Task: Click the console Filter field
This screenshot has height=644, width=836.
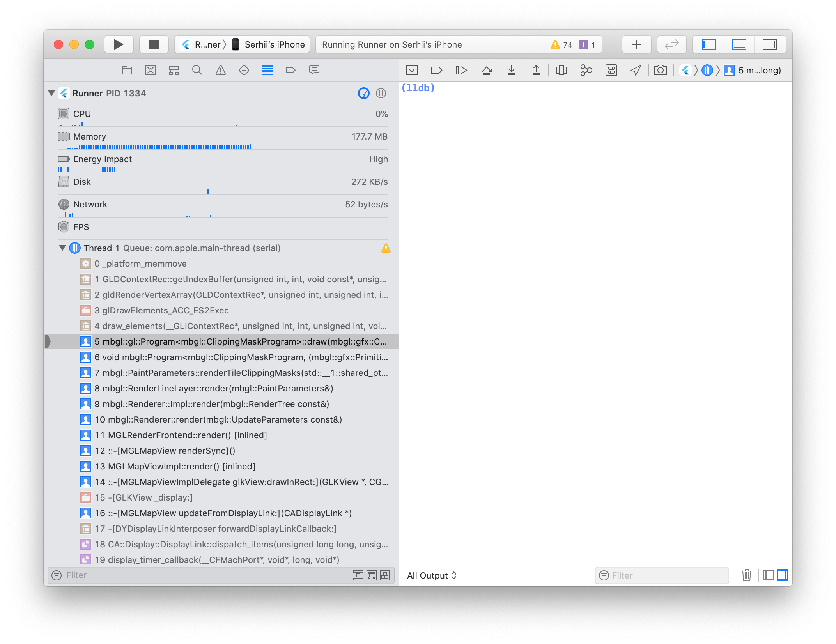Action: (662, 575)
